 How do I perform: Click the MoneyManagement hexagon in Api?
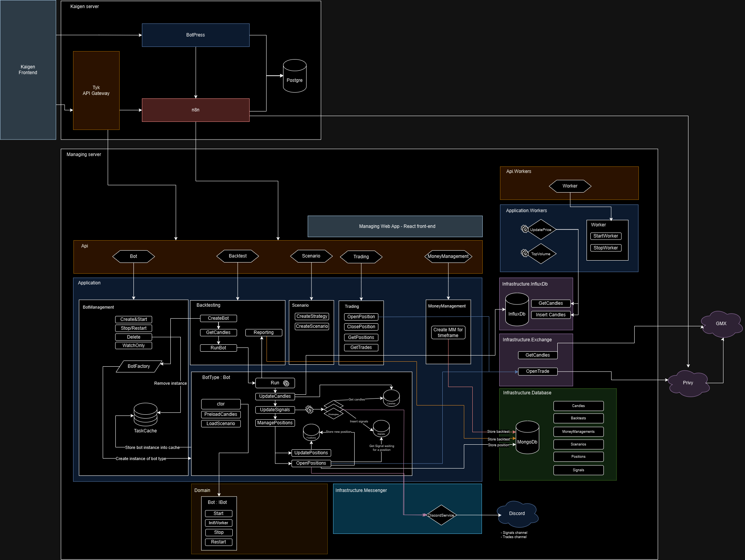pyautogui.click(x=448, y=256)
